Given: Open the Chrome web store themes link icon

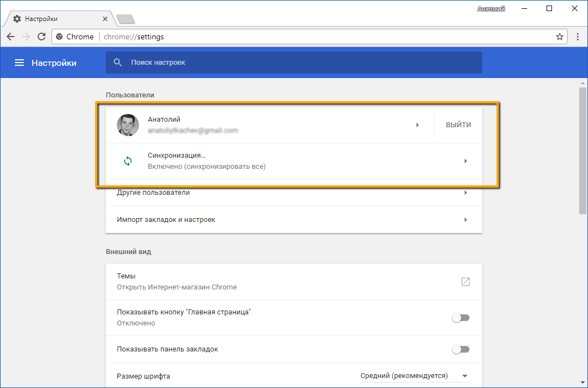Looking at the screenshot, I should (x=466, y=282).
